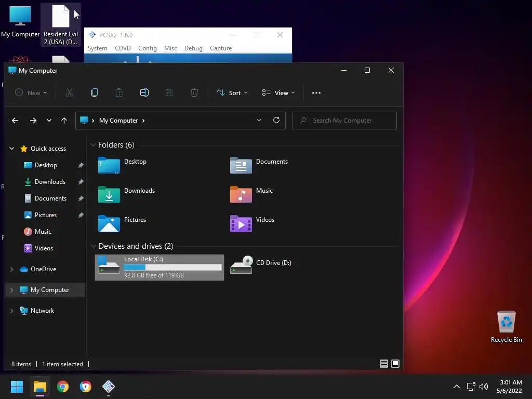Launch Google Chrome from the taskbar

click(63, 387)
